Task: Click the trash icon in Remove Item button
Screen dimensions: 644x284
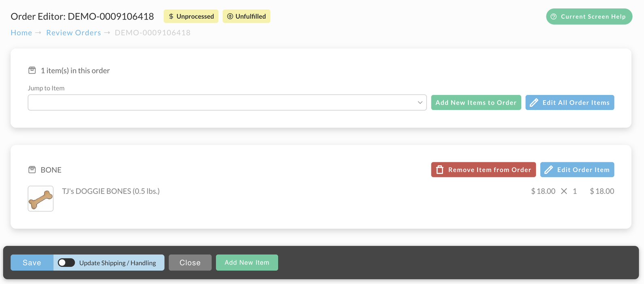Action: [x=439, y=170]
